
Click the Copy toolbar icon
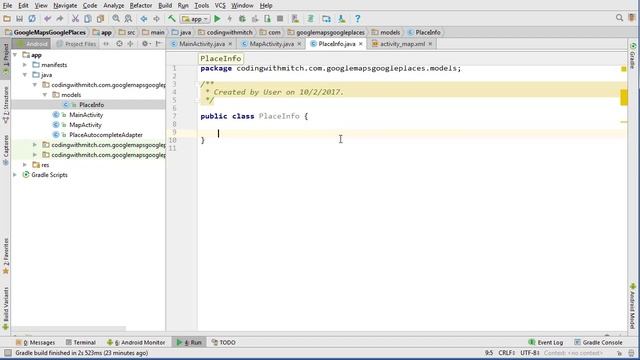(x=88, y=19)
